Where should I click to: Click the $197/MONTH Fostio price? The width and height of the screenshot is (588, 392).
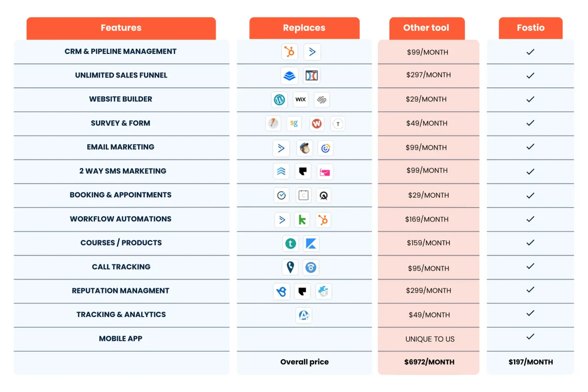click(531, 362)
